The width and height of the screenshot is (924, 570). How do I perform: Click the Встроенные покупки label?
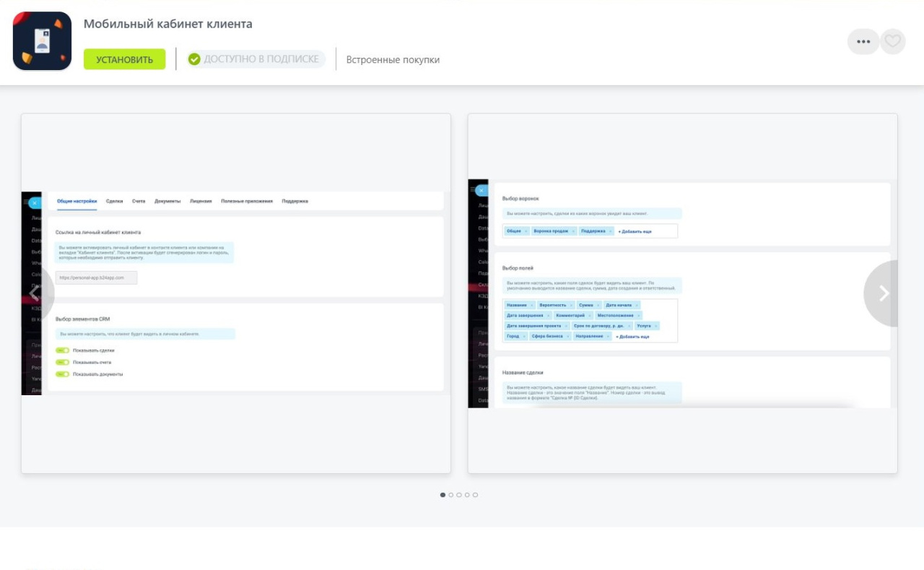coord(393,60)
